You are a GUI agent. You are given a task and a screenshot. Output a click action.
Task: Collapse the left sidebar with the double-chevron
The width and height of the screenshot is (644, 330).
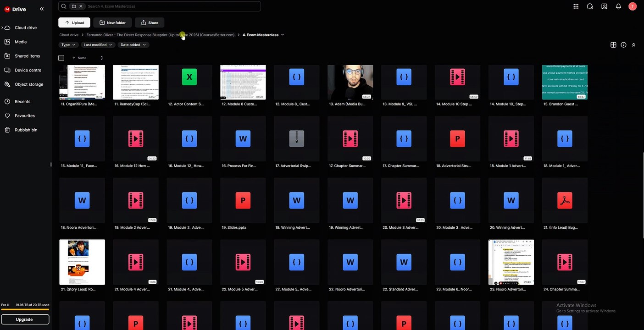[x=42, y=9]
